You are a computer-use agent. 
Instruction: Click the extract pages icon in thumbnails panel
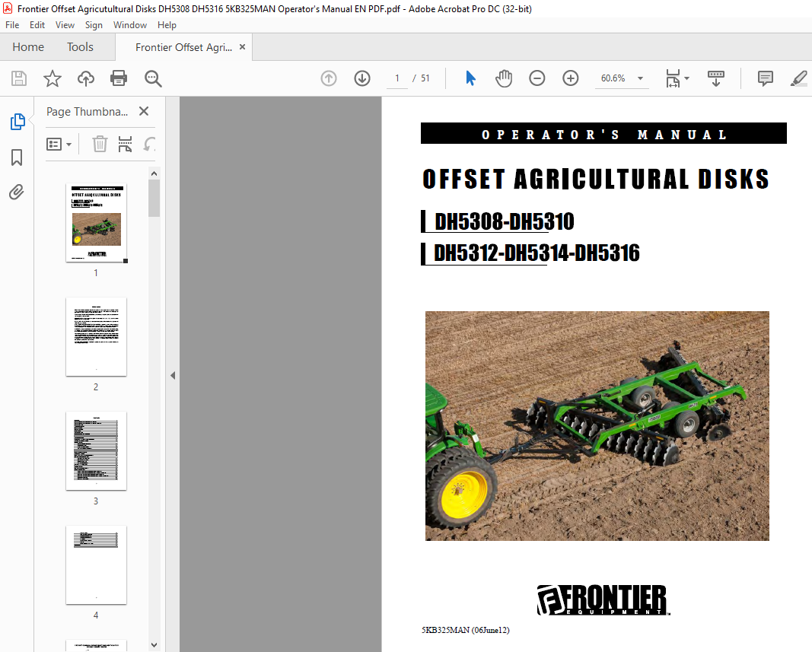click(x=125, y=144)
